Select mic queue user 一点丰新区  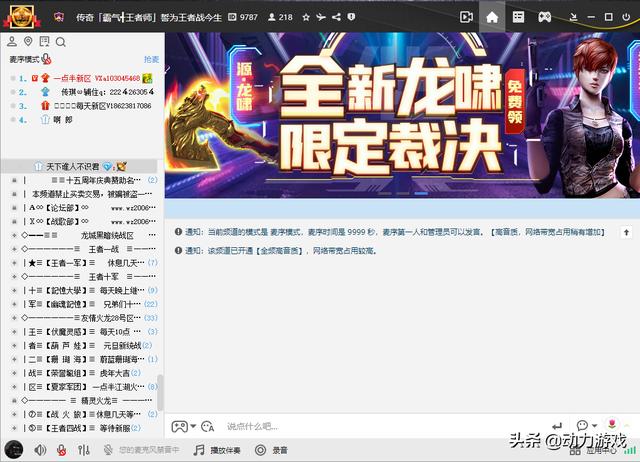click(x=82, y=78)
